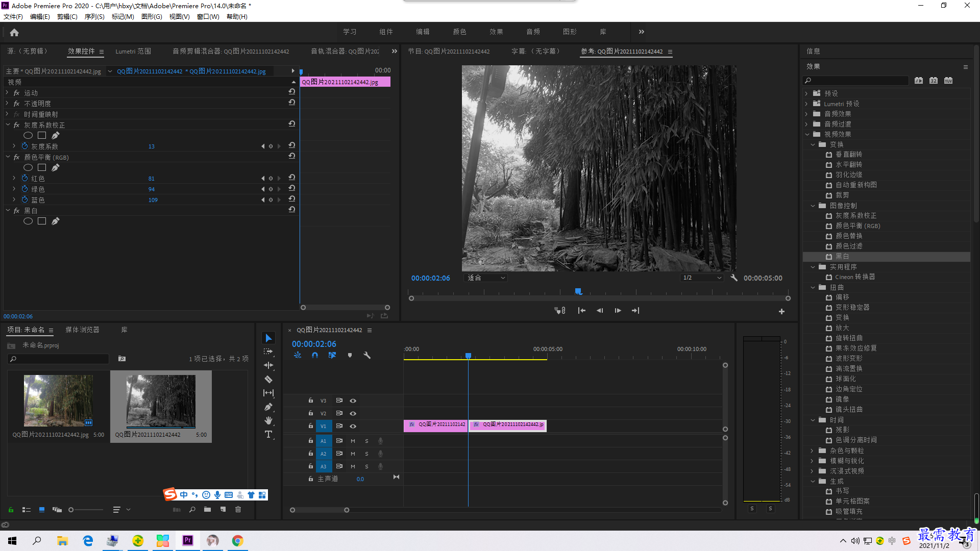The image size is (980, 551).
Task: Delete selected item with trash icon
Action: tap(238, 509)
